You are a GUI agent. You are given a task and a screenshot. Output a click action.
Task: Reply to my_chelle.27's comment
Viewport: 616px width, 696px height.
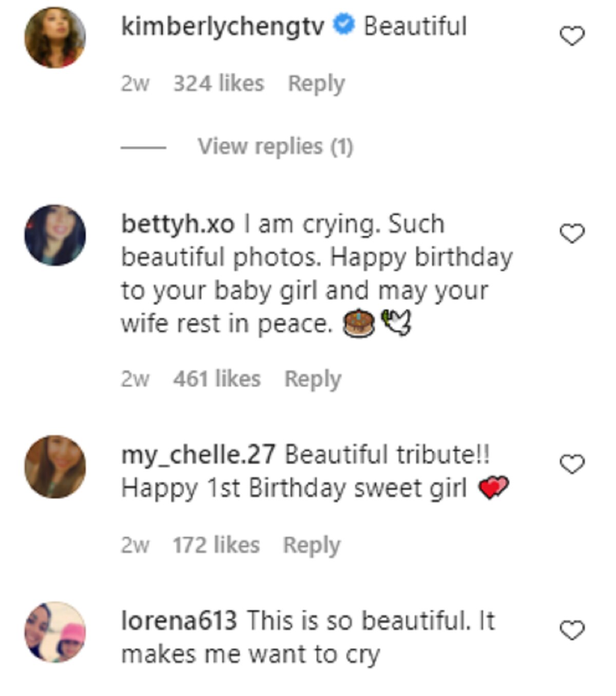[x=312, y=545]
